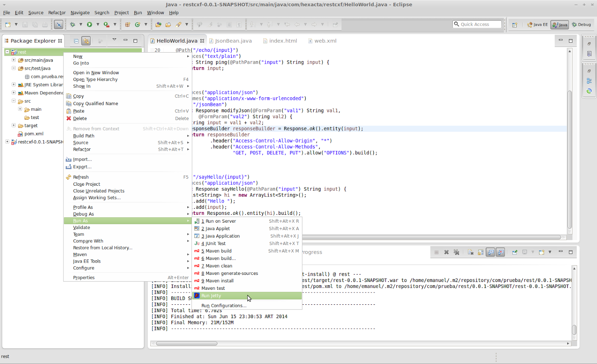Click the green Run toolbar button
The height and width of the screenshot is (364, 597).
point(90,25)
